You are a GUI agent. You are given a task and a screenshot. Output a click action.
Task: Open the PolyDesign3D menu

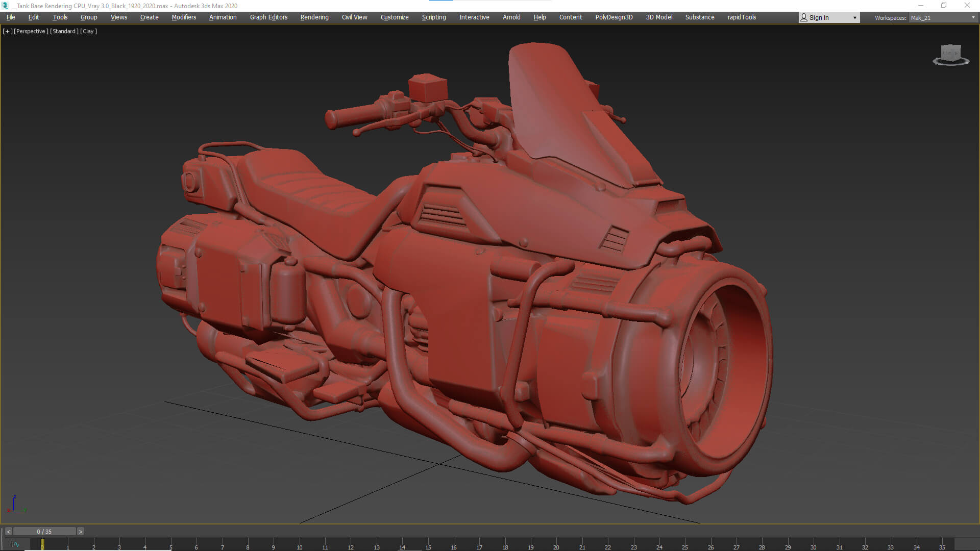pyautogui.click(x=614, y=17)
